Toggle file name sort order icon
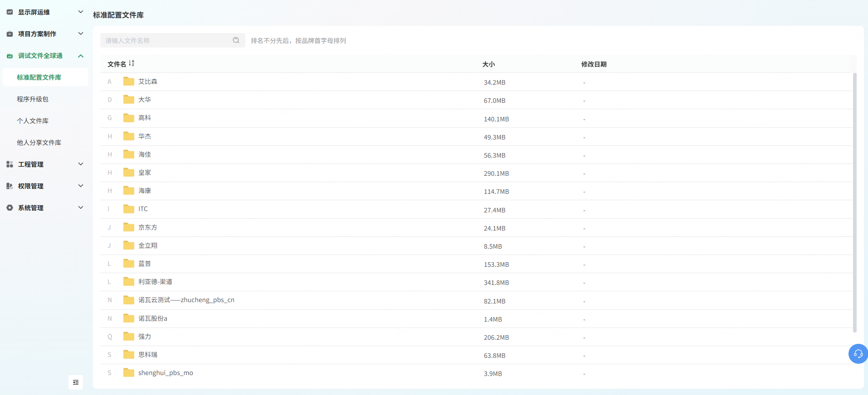The width and height of the screenshot is (868, 395). pos(132,63)
